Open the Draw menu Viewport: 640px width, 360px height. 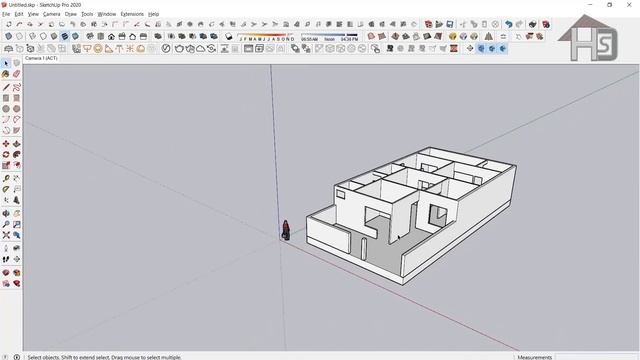tap(71, 14)
